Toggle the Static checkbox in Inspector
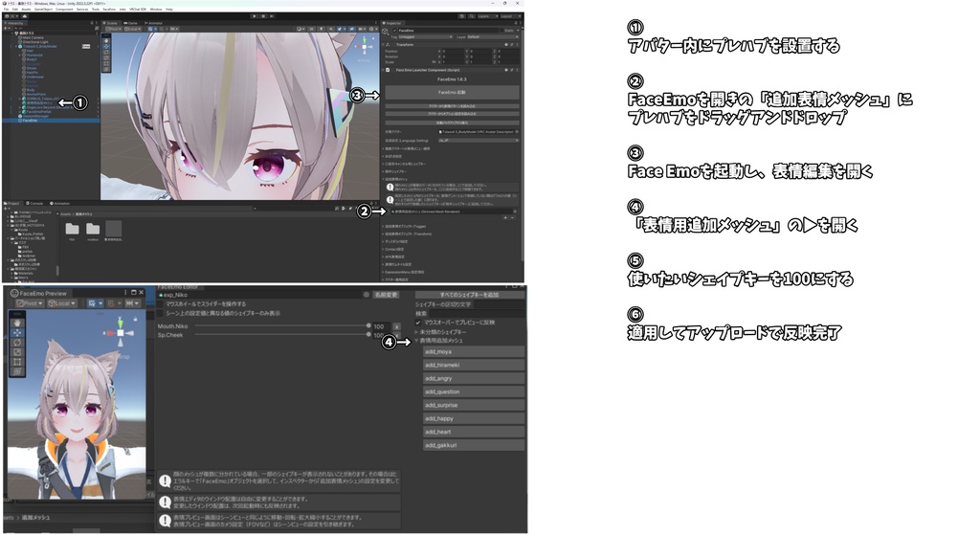980x535 pixels. click(501, 30)
